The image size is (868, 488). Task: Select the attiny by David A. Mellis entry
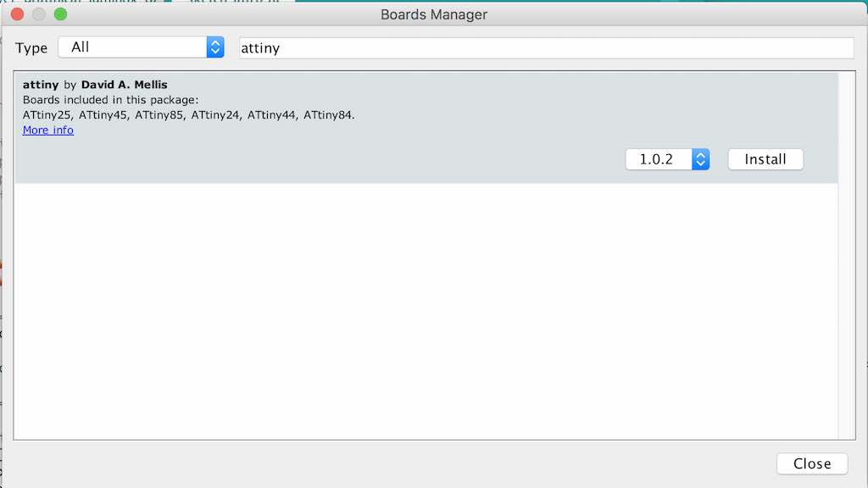(x=426, y=128)
